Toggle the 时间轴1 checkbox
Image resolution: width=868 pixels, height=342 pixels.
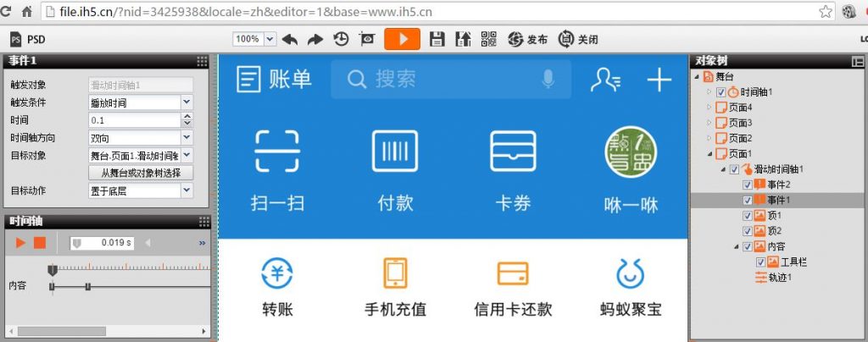[721, 91]
